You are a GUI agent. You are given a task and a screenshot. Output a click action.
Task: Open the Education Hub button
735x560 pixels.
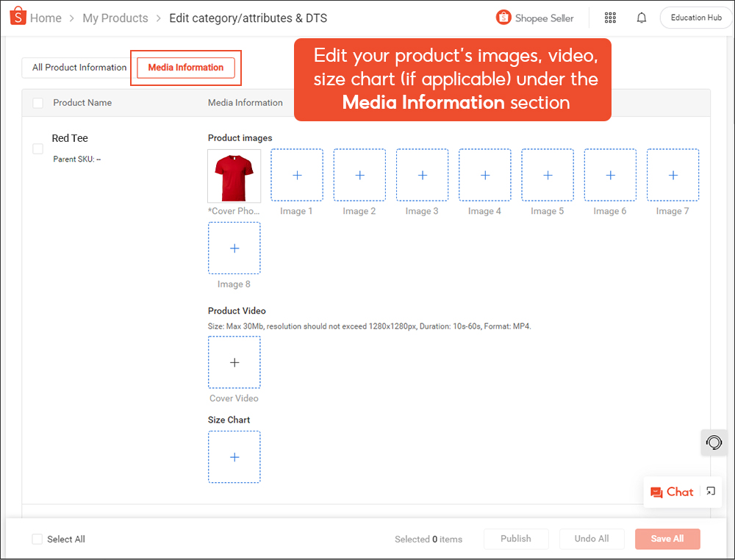coord(695,18)
